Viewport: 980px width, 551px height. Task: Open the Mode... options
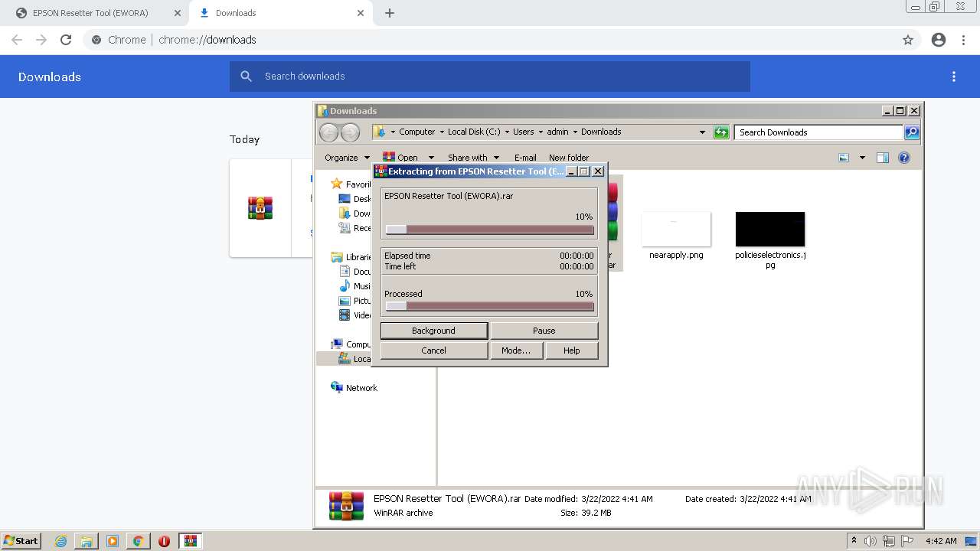click(516, 350)
